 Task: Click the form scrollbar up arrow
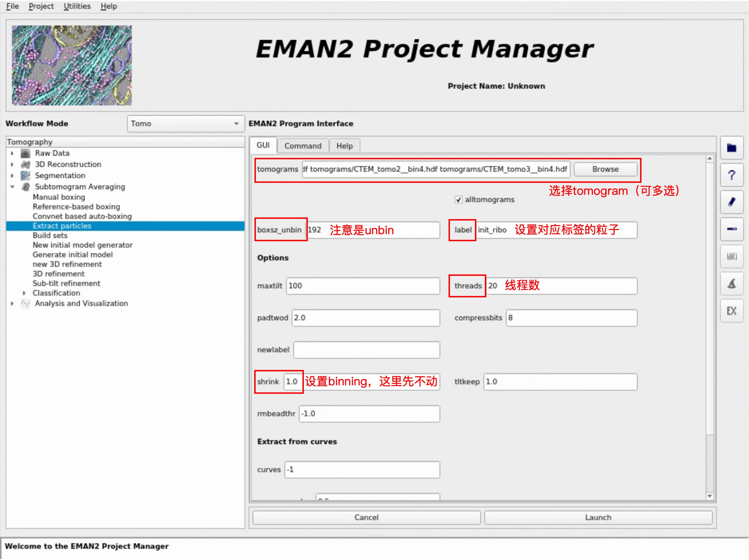709,159
